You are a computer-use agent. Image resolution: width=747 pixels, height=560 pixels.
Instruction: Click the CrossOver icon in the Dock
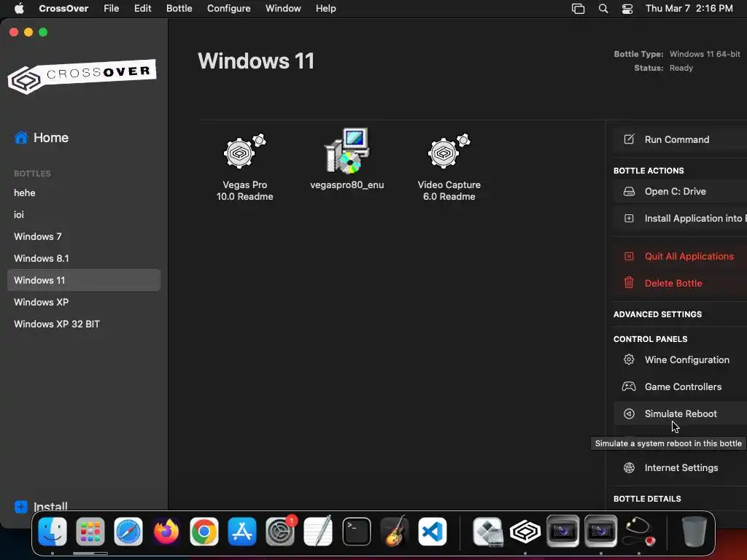click(525, 531)
